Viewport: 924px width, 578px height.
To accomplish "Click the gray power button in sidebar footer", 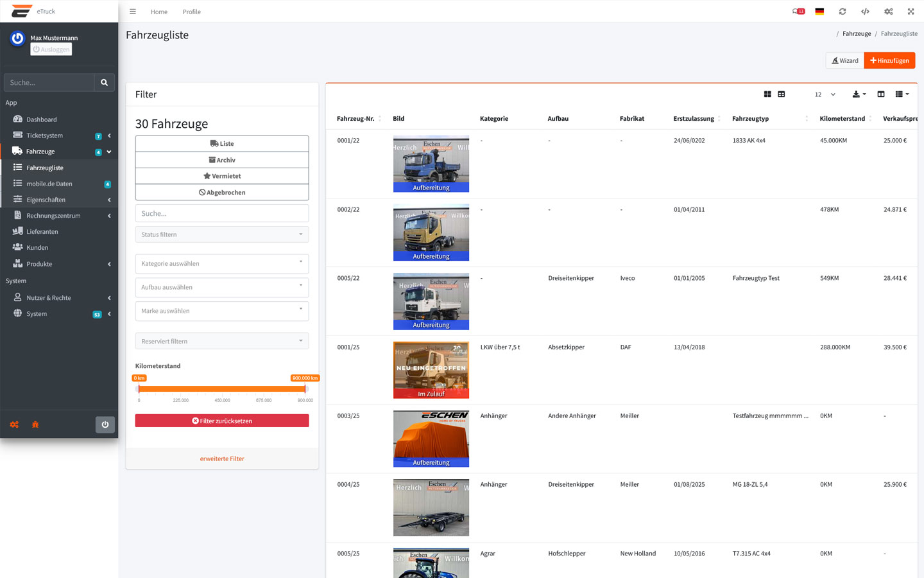I will point(105,425).
